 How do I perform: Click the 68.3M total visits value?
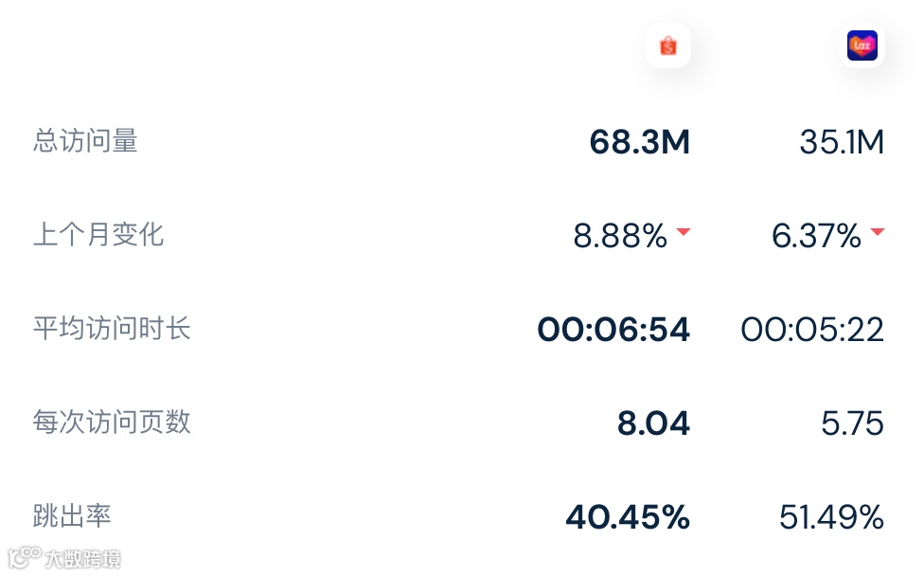[x=639, y=142]
